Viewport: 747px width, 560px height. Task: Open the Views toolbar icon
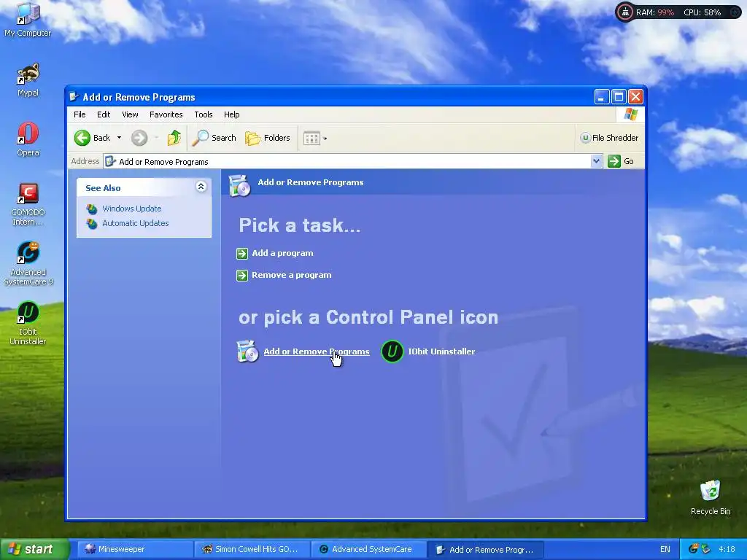click(311, 139)
